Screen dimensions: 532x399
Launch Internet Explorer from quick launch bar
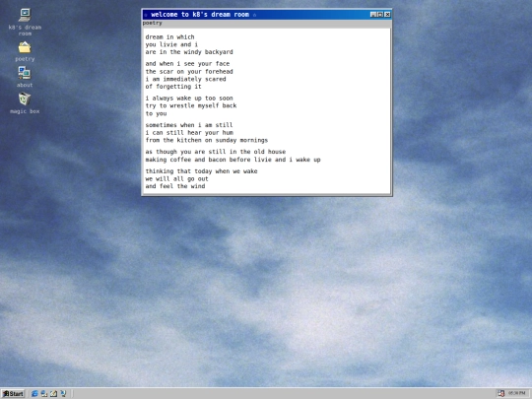pos(34,393)
